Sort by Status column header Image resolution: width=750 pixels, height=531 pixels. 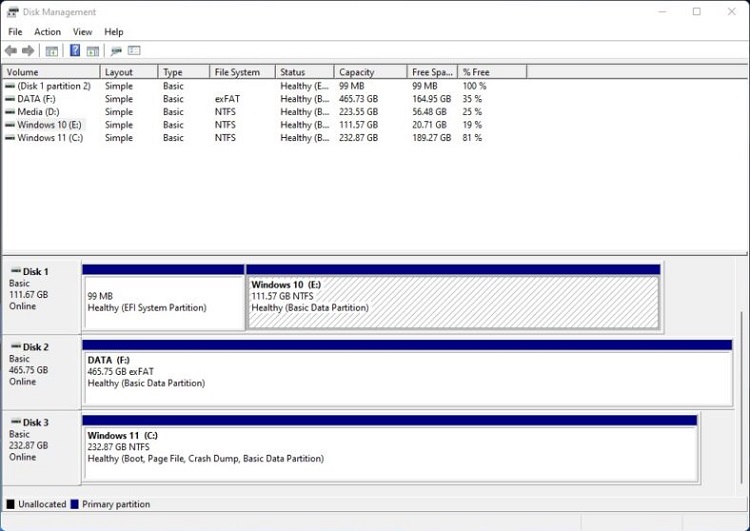pos(305,72)
